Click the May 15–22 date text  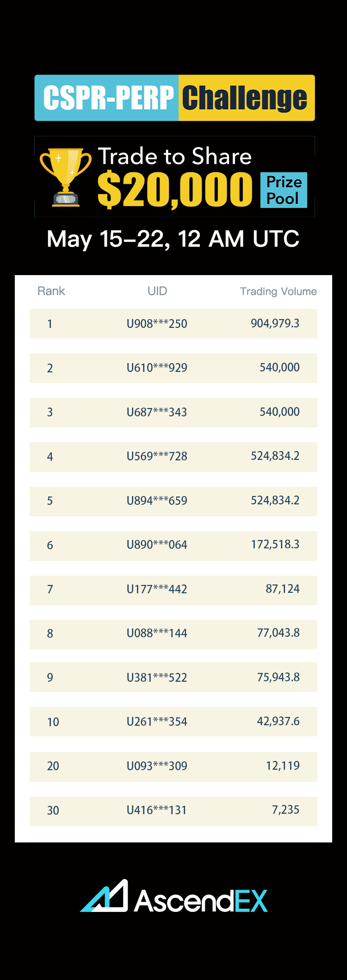click(x=173, y=239)
